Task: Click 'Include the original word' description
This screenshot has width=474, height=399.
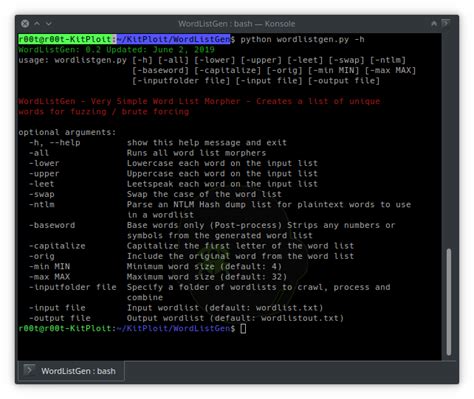Action: tap(240, 256)
